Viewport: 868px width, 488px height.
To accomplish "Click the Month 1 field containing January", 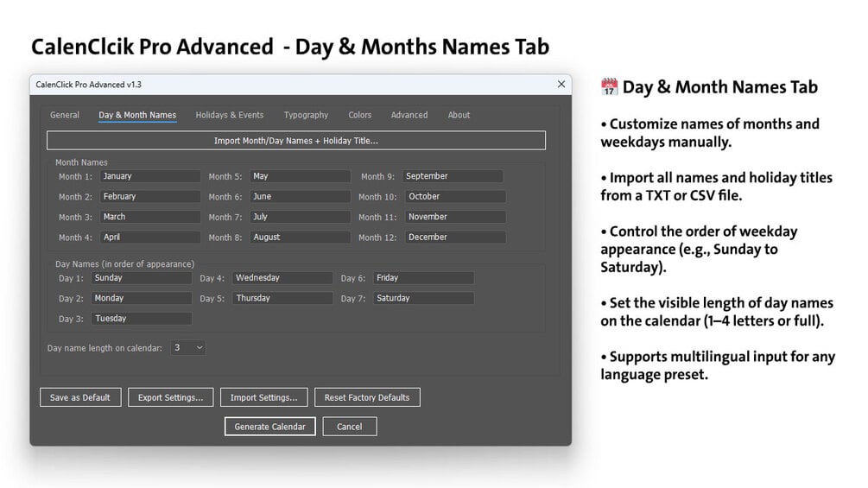I will (x=150, y=176).
